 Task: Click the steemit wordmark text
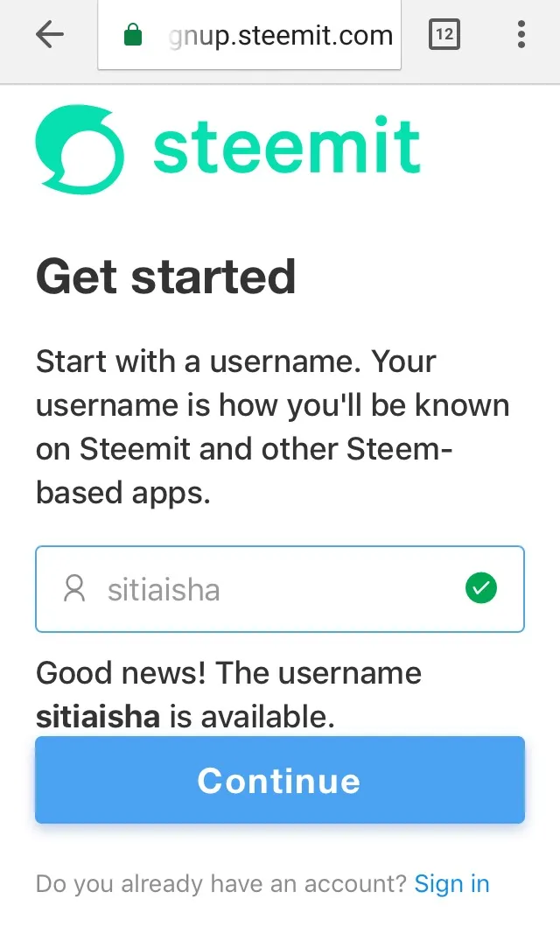pyautogui.click(x=287, y=145)
